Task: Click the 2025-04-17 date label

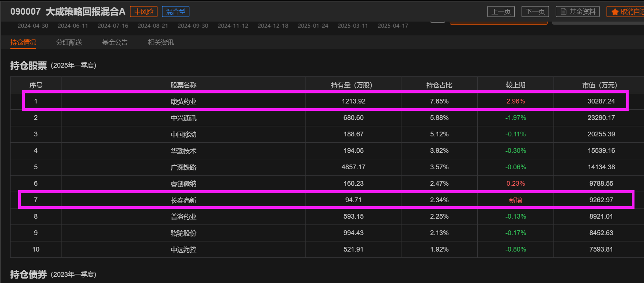Action: pos(393,26)
